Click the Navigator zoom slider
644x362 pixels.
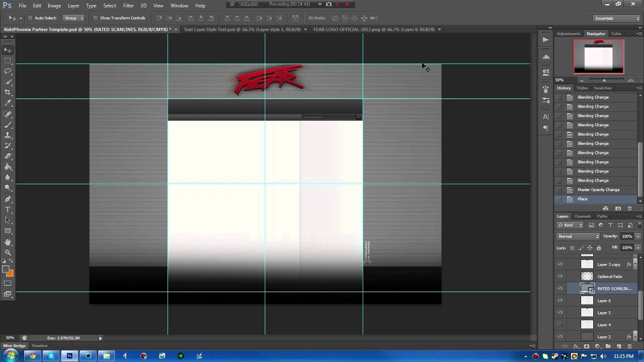[604, 80]
